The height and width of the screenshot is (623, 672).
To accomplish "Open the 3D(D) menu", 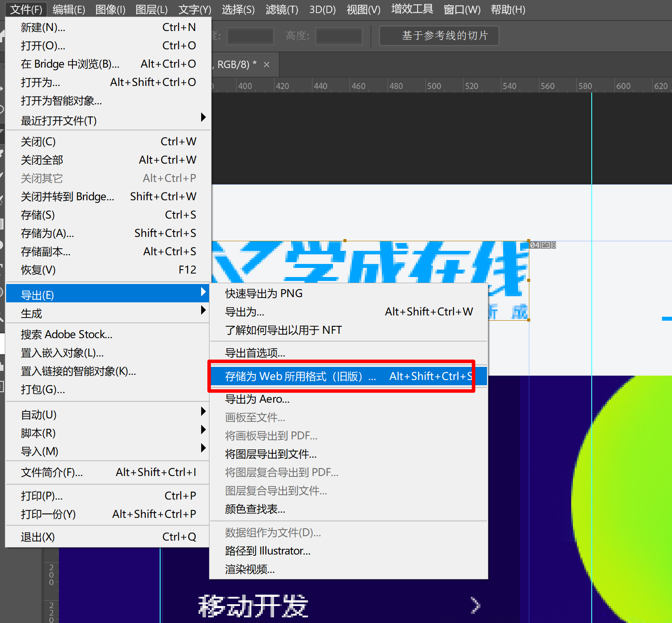I will tap(322, 9).
